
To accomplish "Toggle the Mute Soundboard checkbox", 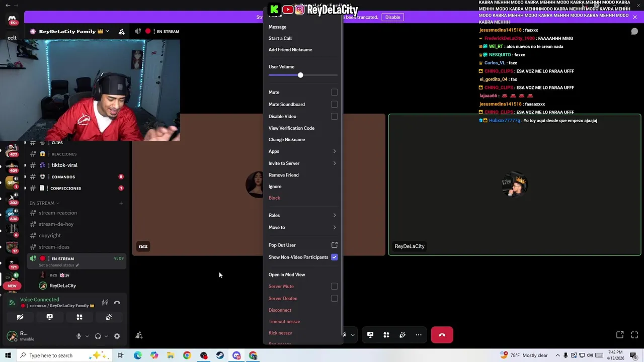I will [x=334, y=105].
